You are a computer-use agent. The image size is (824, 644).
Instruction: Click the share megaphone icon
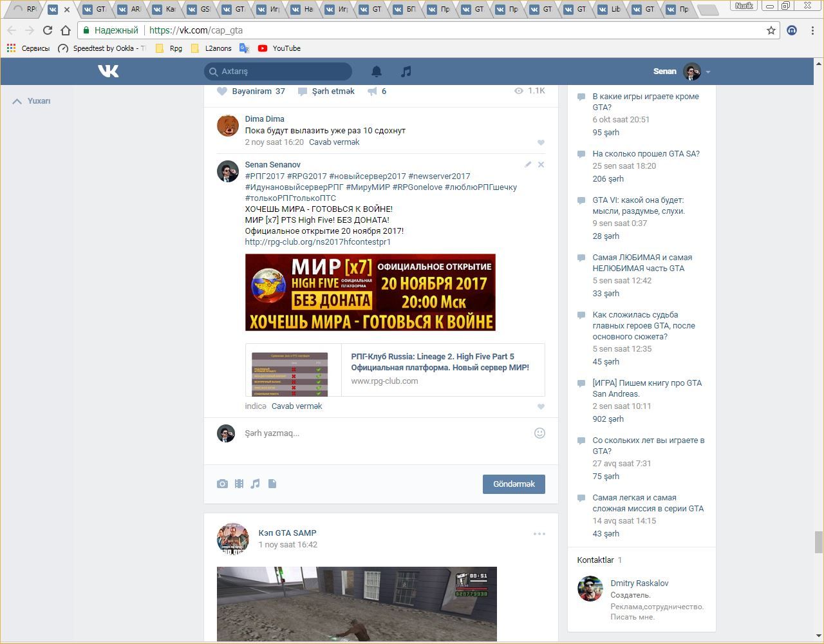372,91
